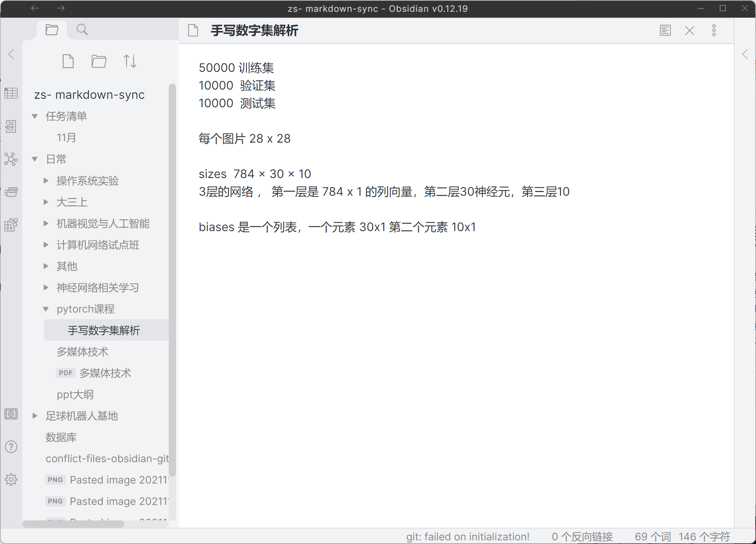Open the help question mark icon

tap(11, 447)
